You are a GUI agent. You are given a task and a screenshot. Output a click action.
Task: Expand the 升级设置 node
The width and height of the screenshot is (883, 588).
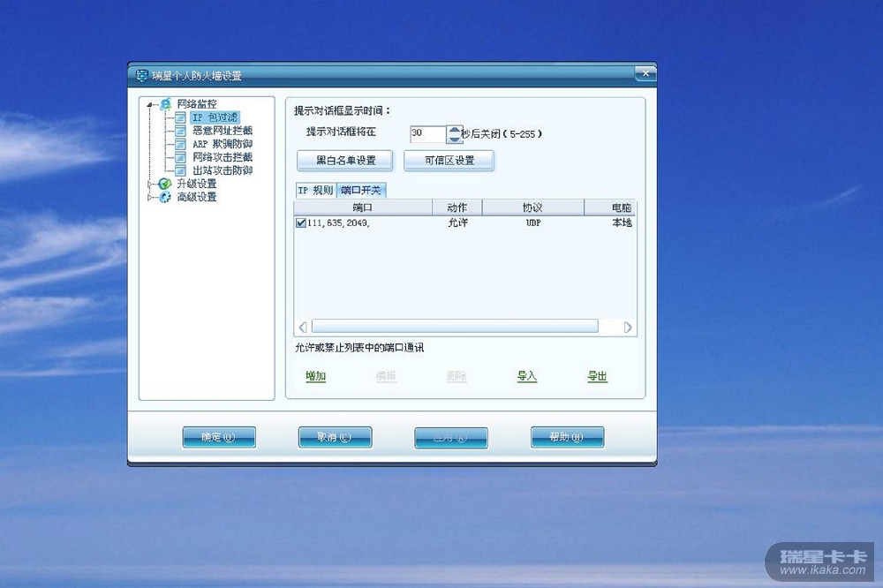[150, 185]
